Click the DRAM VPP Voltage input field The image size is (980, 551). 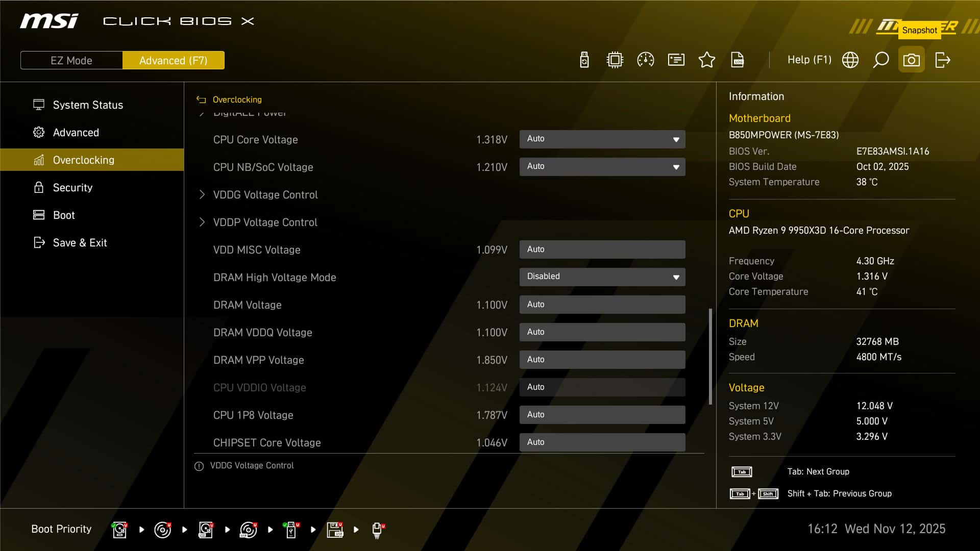[602, 360]
